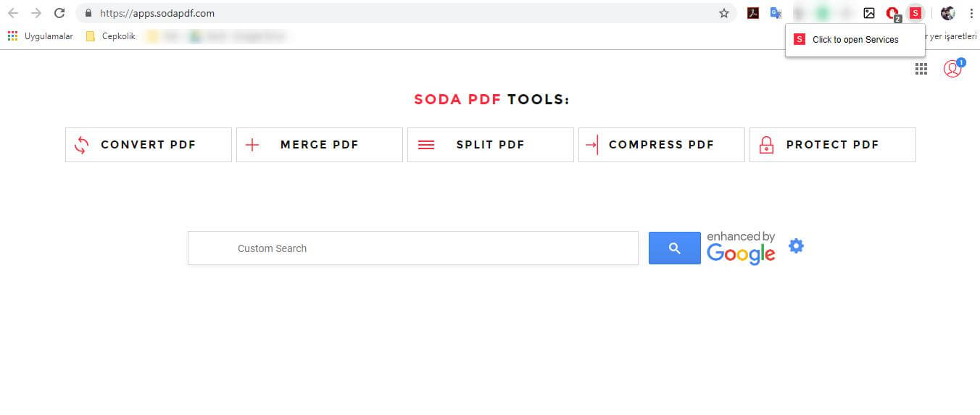The height and width of the screenshot is (415, 980).
Task: Click the 'Click to open Services' tooltip
Action: click(855, 40)
